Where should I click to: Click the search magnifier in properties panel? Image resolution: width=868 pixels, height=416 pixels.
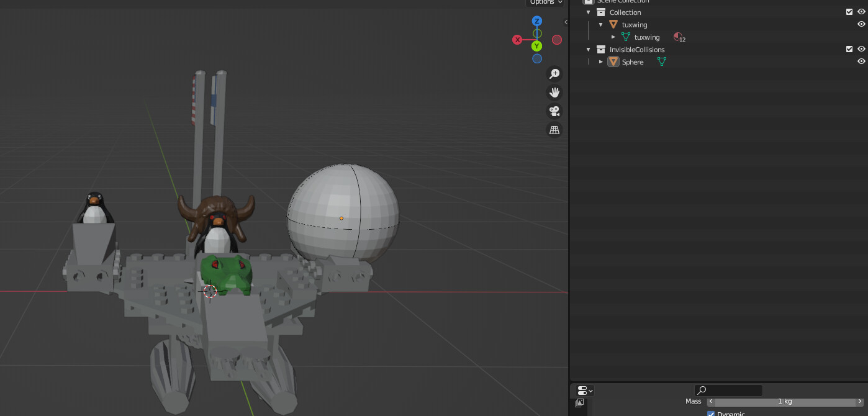coord(702,391)
